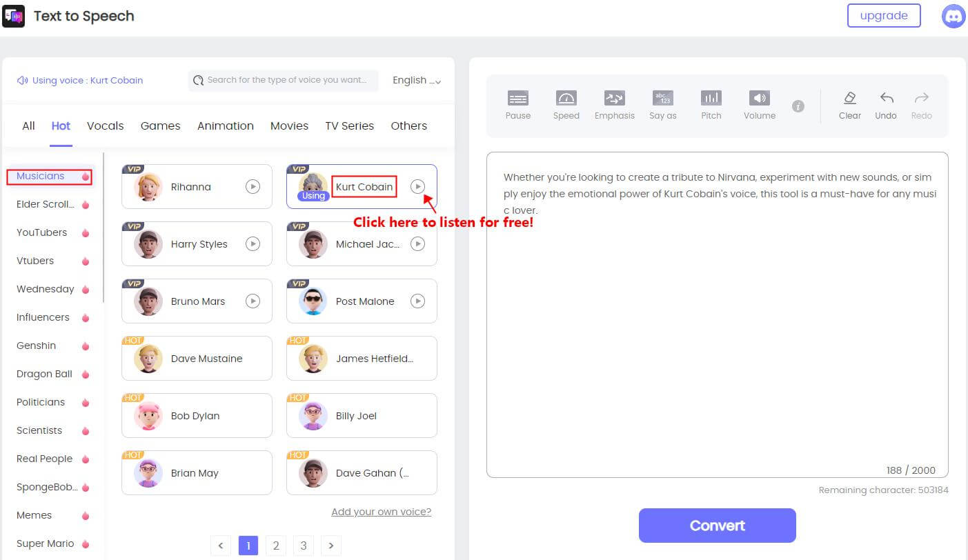968x560 pixels.
Task: Choose the James Hetfield voice card
Action: point(362,358)
